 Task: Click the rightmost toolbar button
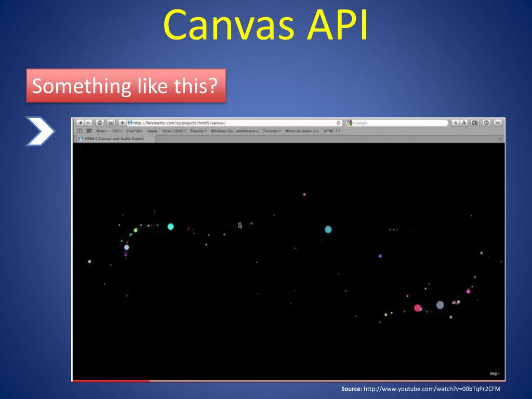click(x=498, y=123)
